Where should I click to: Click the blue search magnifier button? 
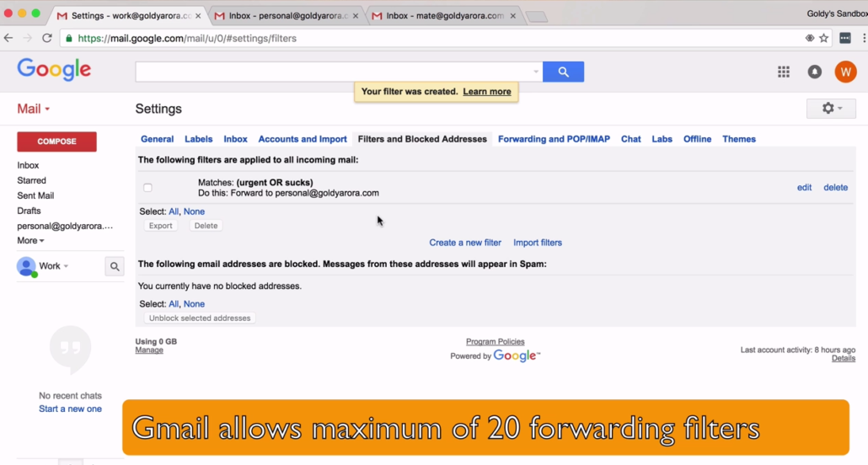point(563,72)
